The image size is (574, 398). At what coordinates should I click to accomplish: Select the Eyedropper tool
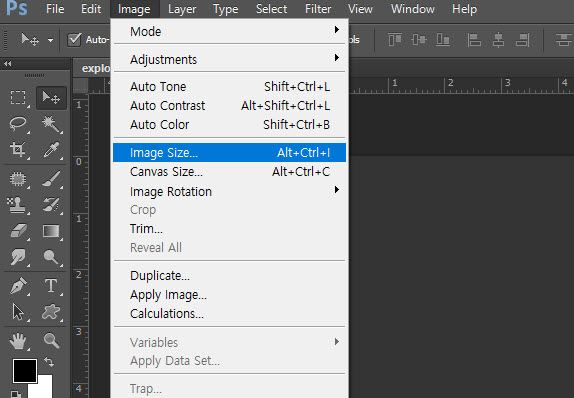click(x=51, y=149)
